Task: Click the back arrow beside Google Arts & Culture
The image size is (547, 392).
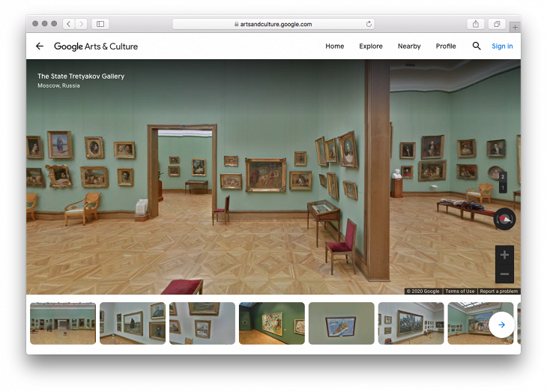Action: [40, 46]
